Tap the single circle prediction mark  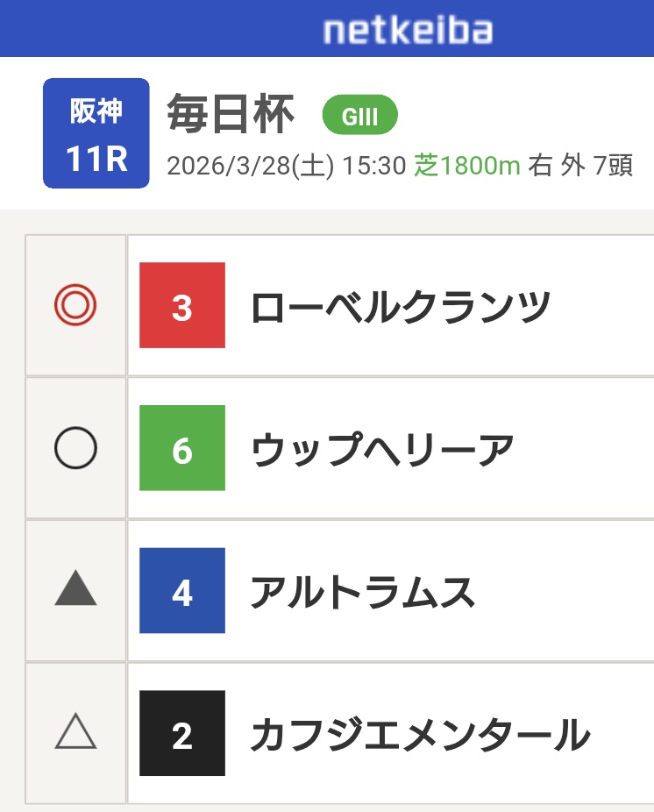(x=75, y=449)
